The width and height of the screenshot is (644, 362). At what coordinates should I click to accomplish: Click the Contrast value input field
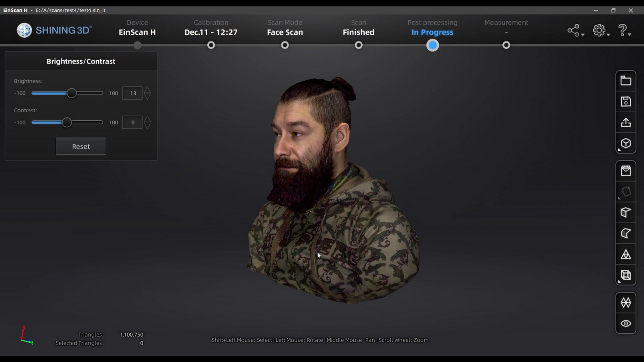point(132,122)
